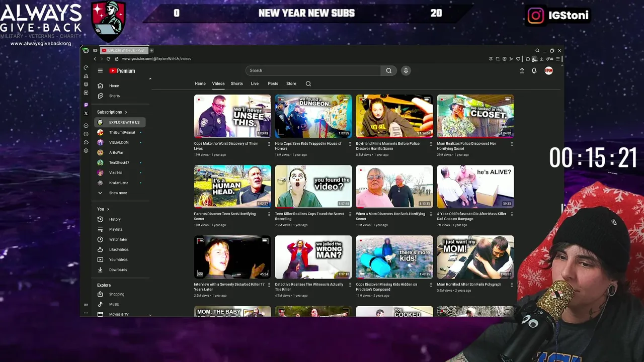This screenshot has height=362, width=644.
Task: Switch to the Shorts channel tab
Action: pyautogui.click(x=237, y=83)
